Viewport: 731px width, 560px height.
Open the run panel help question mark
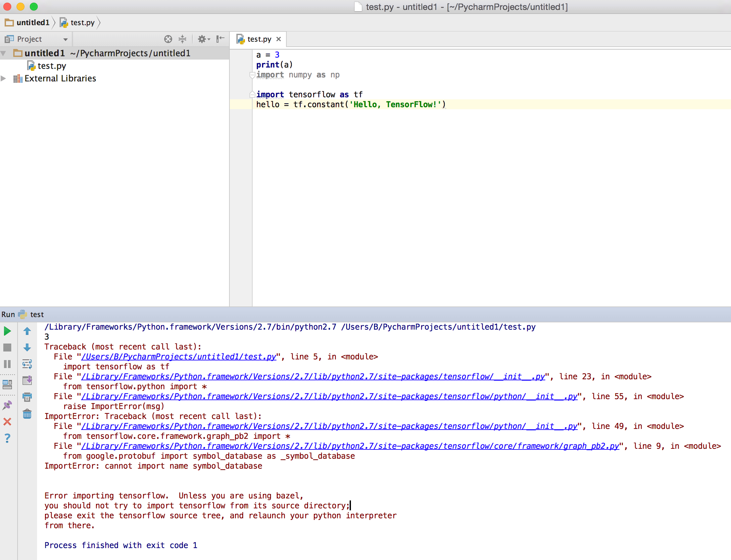pyautogui.click(x=7, y=438)
